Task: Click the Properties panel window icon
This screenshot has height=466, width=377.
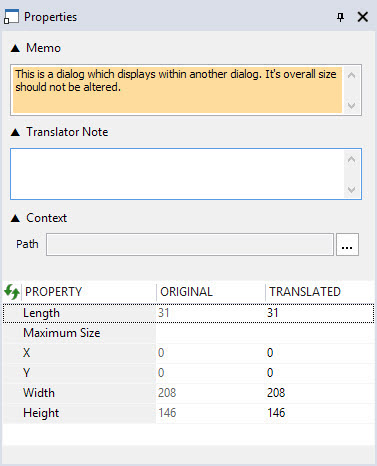Action: [x=11, y=17]
